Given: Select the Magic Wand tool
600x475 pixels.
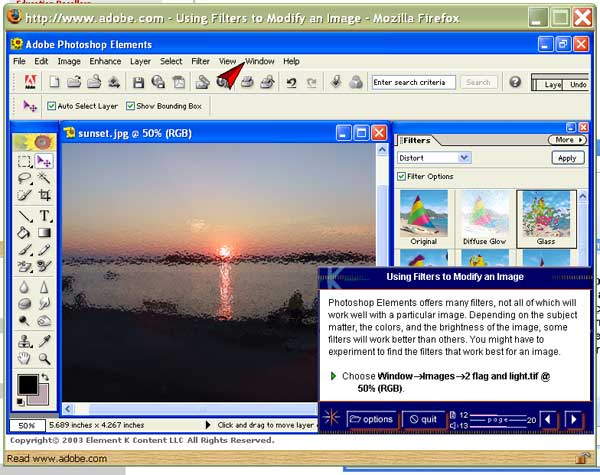Looking at the screenshot, I should (44, 178).
